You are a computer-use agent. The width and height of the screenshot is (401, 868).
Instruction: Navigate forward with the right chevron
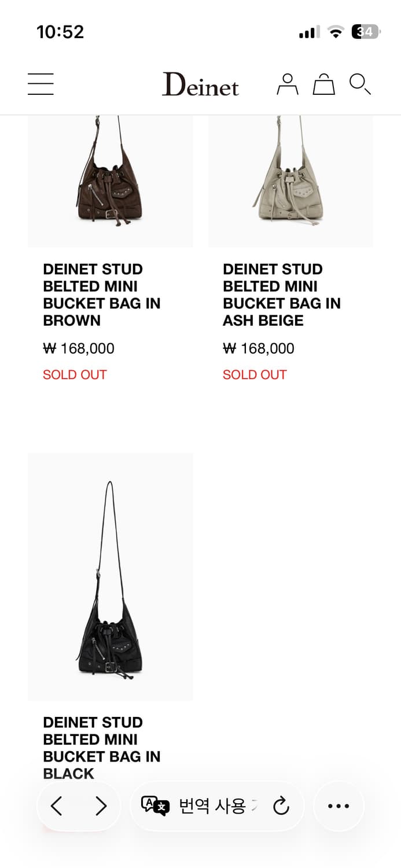point(101,805)
